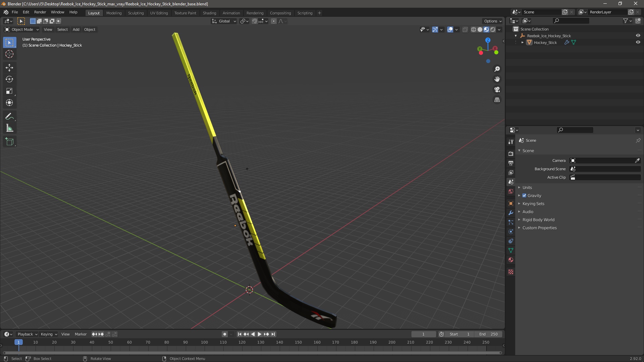The height and width of the screenshot is (362, 644).
Task: Open the Output properties tab
Action: tap(511, 163)
